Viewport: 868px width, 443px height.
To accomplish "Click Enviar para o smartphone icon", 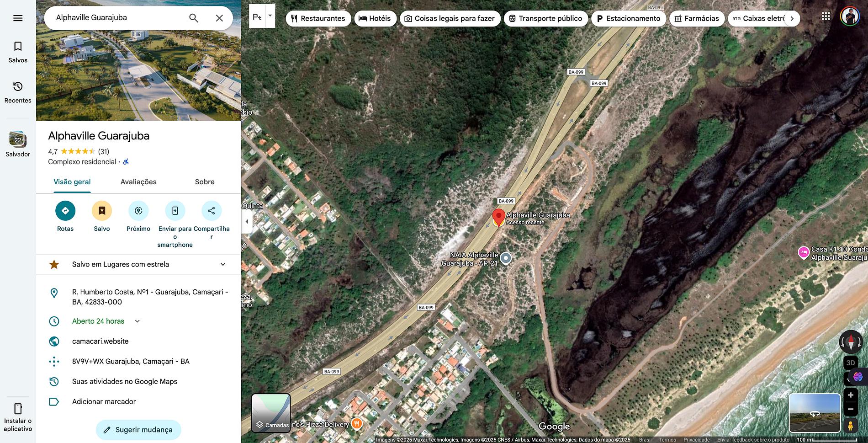I will (175, 211).
